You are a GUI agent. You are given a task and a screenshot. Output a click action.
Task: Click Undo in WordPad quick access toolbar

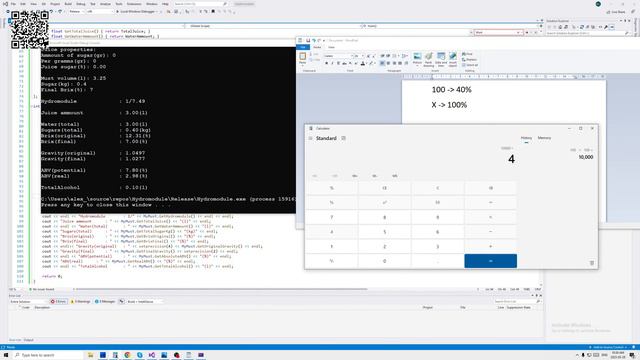coord(313,40)
